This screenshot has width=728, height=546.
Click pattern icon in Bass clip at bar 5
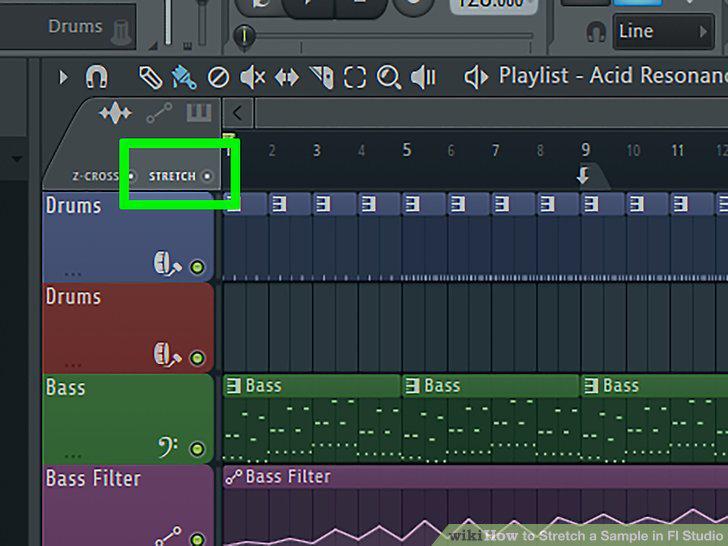tap(412, 386)
